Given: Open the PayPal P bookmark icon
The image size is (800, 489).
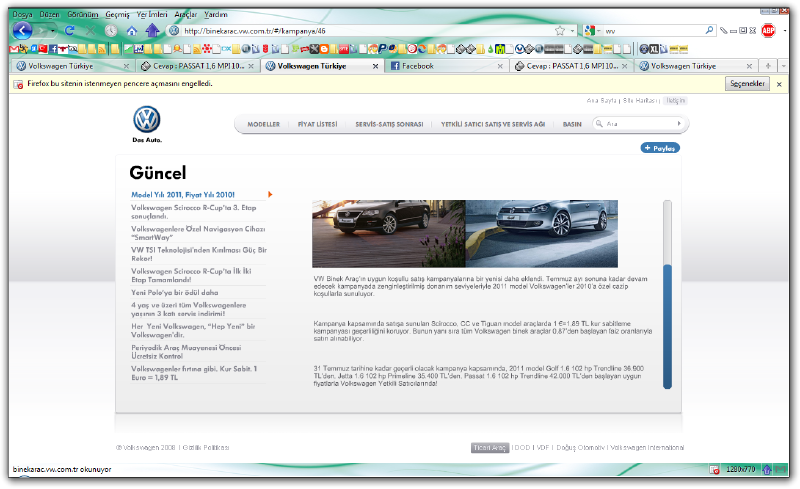Looking at the screenshot, I should [x=382, y=49].
